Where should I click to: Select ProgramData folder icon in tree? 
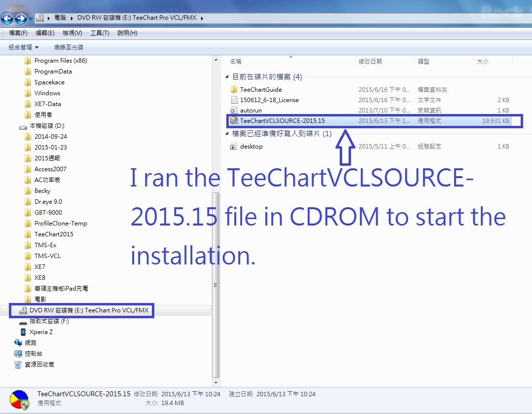(x=28, y=72)
